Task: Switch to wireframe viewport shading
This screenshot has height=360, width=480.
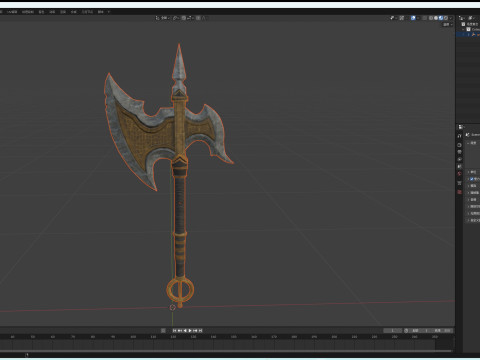Action: pyautogui.click(x=431, y=18)
